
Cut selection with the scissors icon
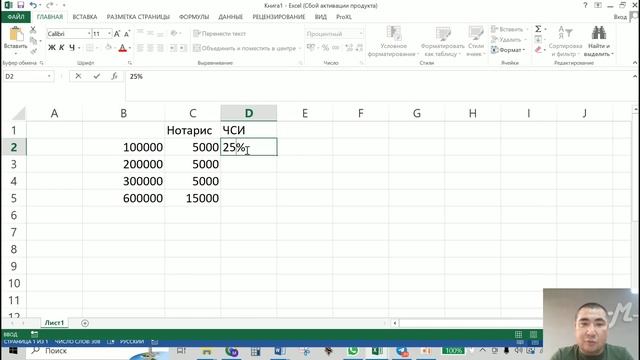click(33, 30)
